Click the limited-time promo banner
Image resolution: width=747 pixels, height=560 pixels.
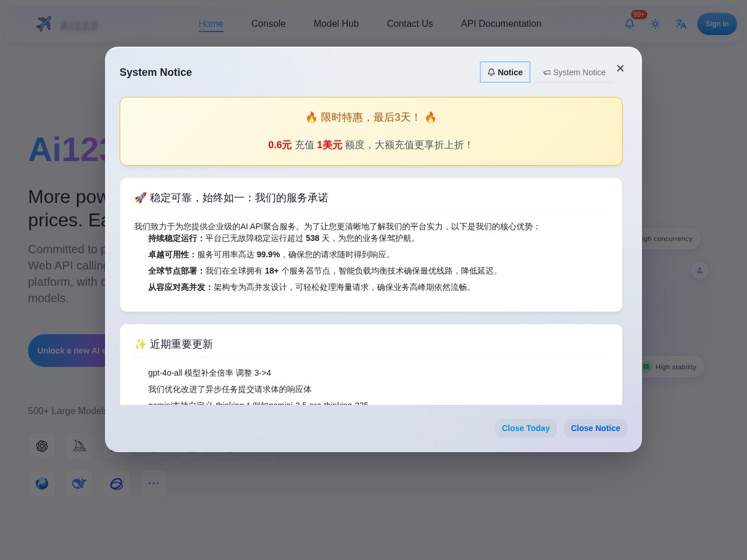[371, 131]
